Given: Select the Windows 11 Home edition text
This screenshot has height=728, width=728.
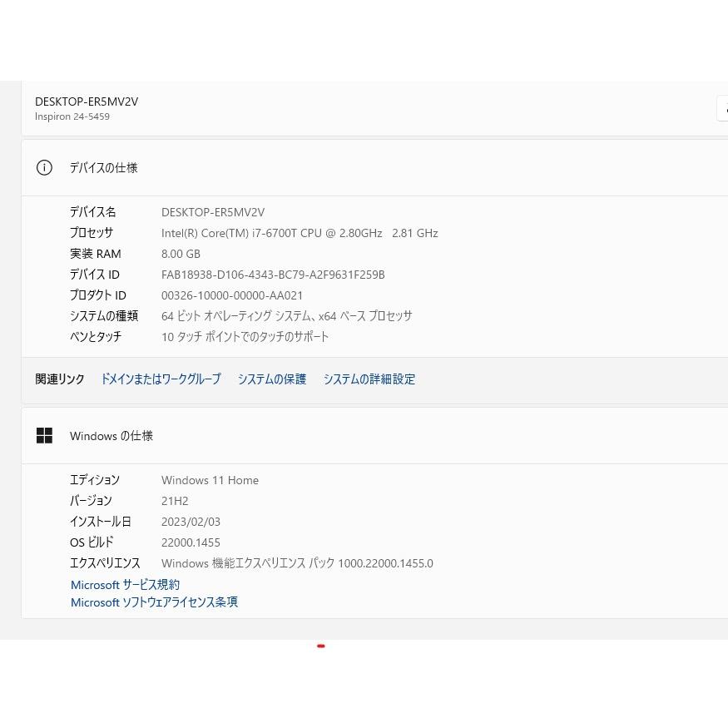Looking at the screenshot, I should pyautogui.click(x=210, y=480).
